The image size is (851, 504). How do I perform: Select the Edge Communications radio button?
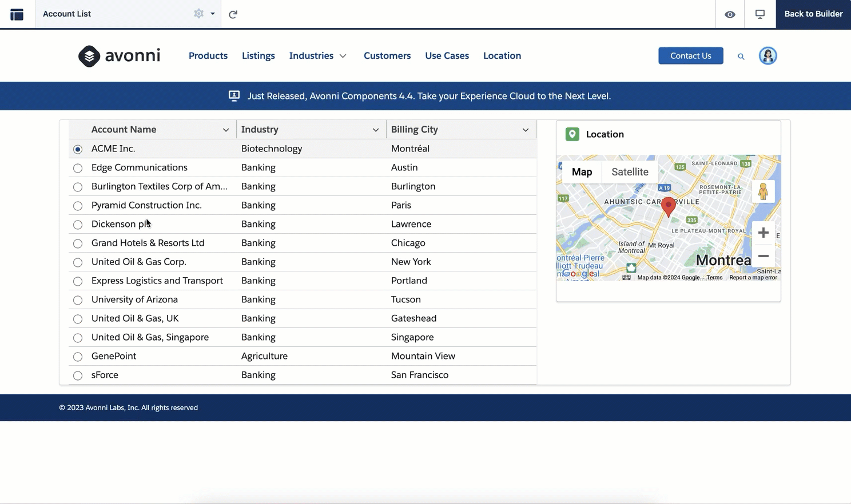pos(78,168)
